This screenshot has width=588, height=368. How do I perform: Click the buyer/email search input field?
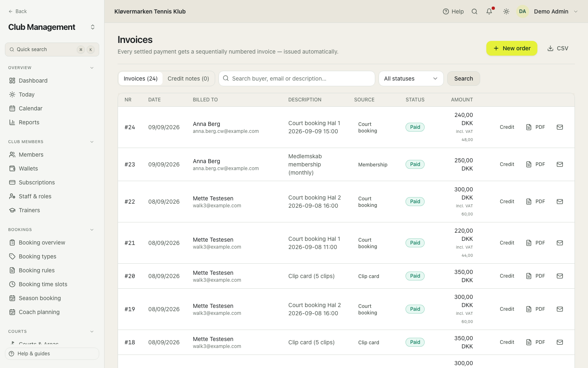click(297, 79)
